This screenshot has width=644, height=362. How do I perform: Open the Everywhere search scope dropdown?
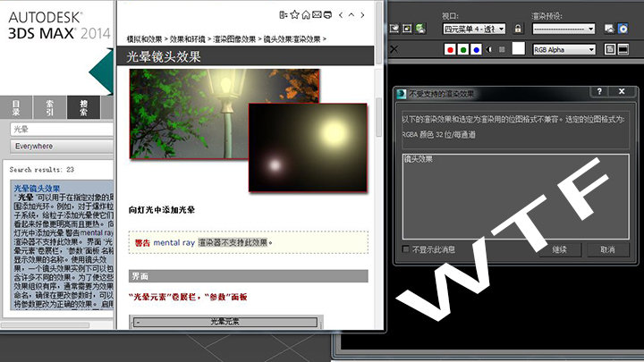pos(62,146)
